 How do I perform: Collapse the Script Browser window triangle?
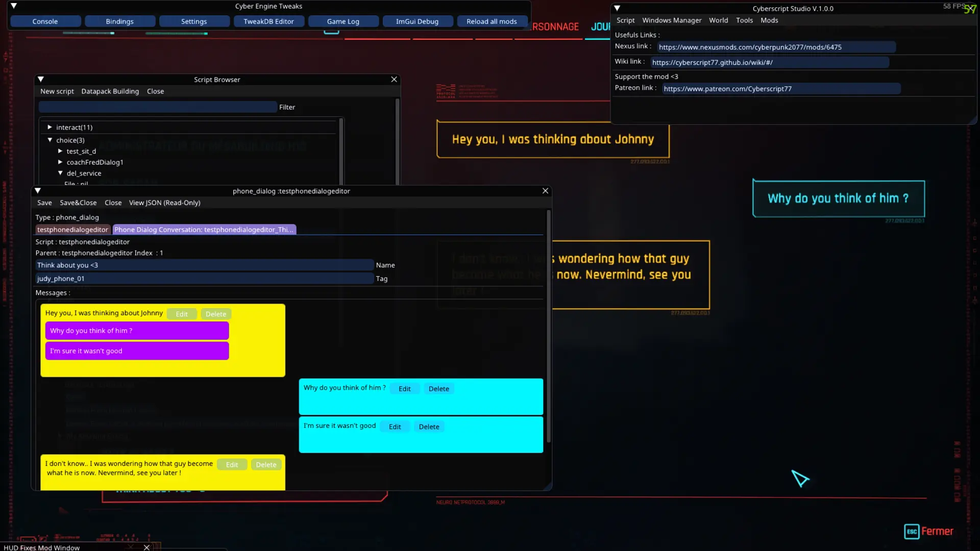(41, 80)
